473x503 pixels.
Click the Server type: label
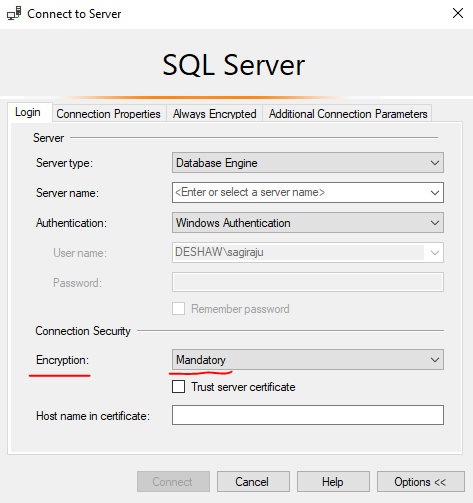click(x=64, y=163)
